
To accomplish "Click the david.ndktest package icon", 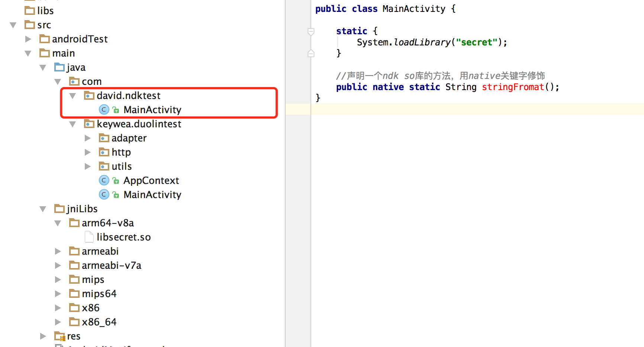I will [89, 96].
